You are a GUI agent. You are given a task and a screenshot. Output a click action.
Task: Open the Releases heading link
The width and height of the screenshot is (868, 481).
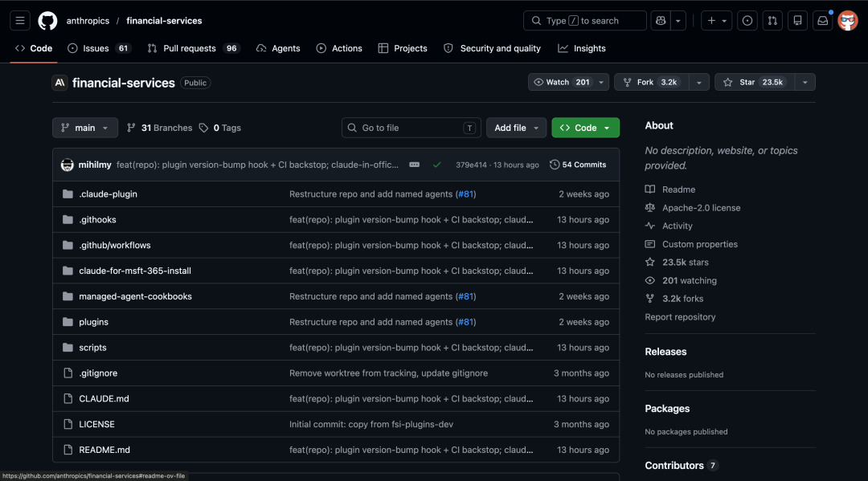(x=665, y=352)
